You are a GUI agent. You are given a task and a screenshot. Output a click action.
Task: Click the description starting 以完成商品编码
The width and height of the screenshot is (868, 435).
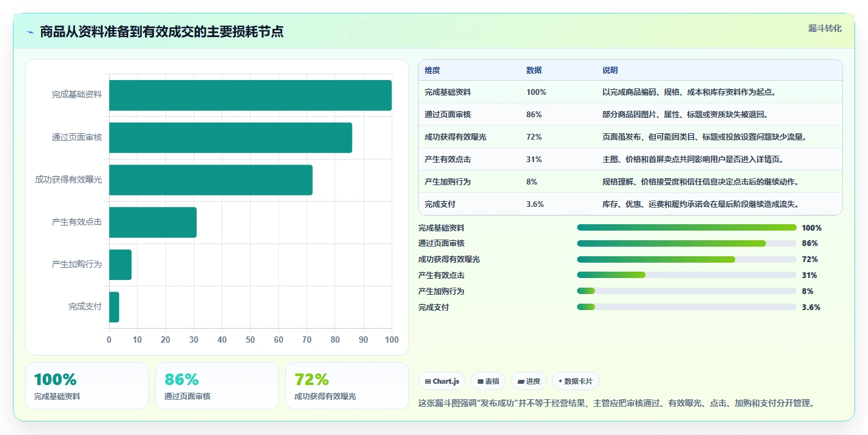pos(689,92)
